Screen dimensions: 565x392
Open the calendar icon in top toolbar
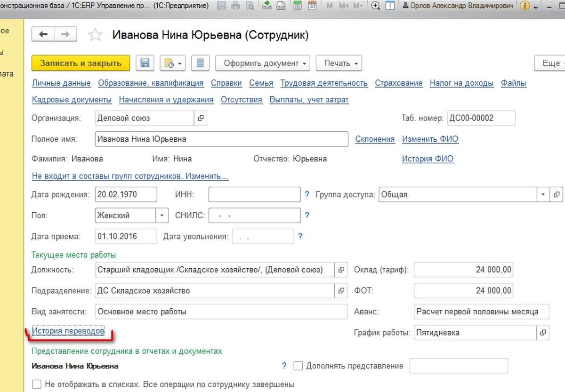pos(312,6)
